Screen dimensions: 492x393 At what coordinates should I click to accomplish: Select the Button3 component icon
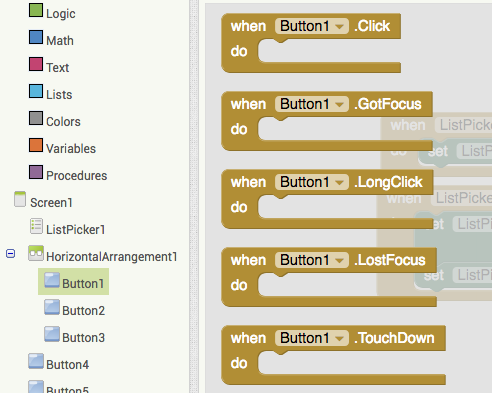pos(52,334)
